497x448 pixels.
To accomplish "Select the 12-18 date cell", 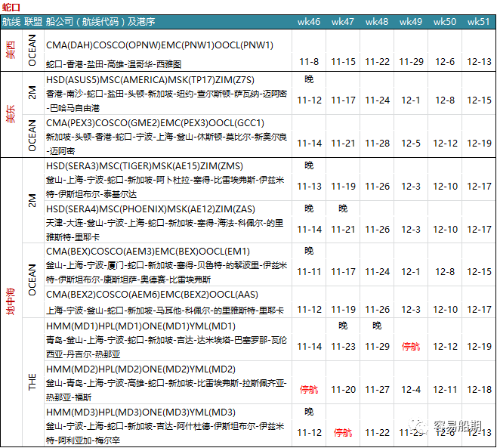I will (479, 390).
